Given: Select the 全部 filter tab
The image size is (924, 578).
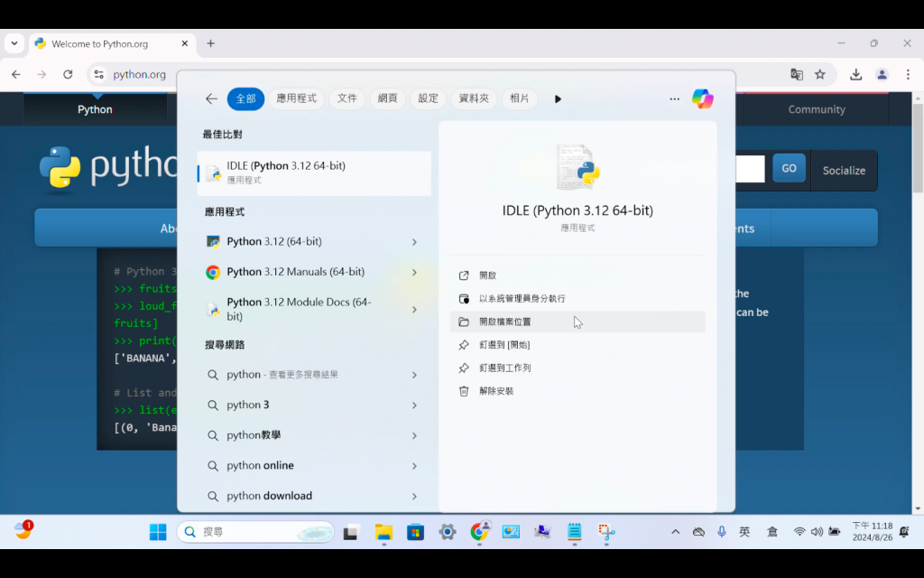Looking at the screenshot, I should (x=245, y=98).
